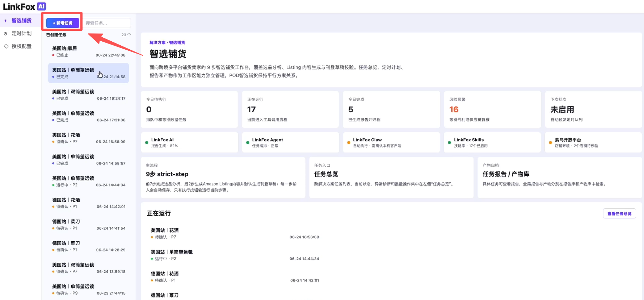Open running task 美国站｜花洒 06-24 16:56:09
The height and width of the screenshot is (300, 644).
pos(235,233)
